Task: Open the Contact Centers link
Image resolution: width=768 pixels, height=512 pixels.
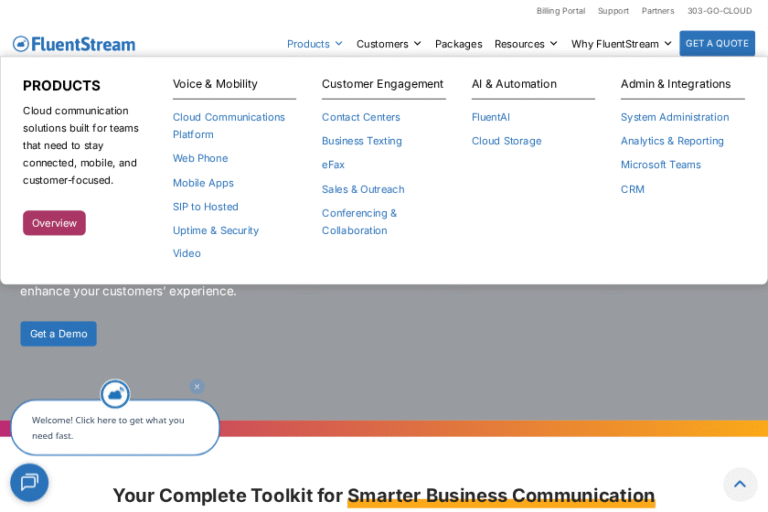Action: pyautogui.click(x=361, y=117)
